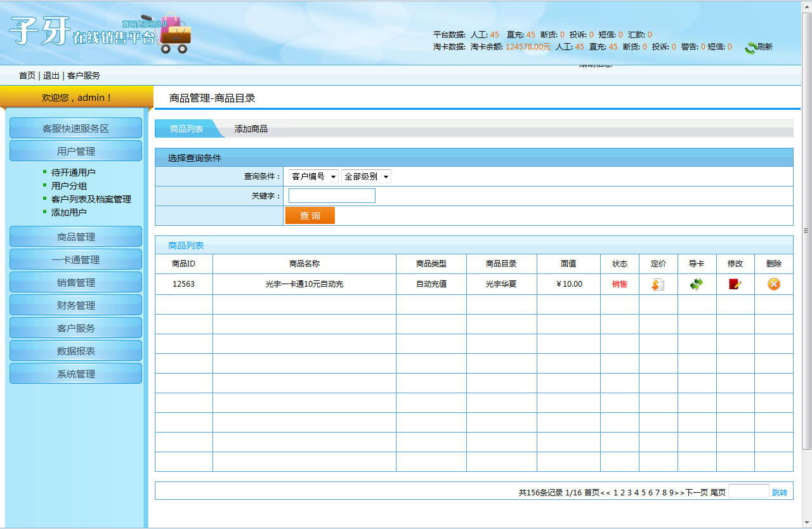The height and width of the screenshot is (529, 812).
Task: Open 用户分组 in the sidebar
Action: (x=69, y=186)
